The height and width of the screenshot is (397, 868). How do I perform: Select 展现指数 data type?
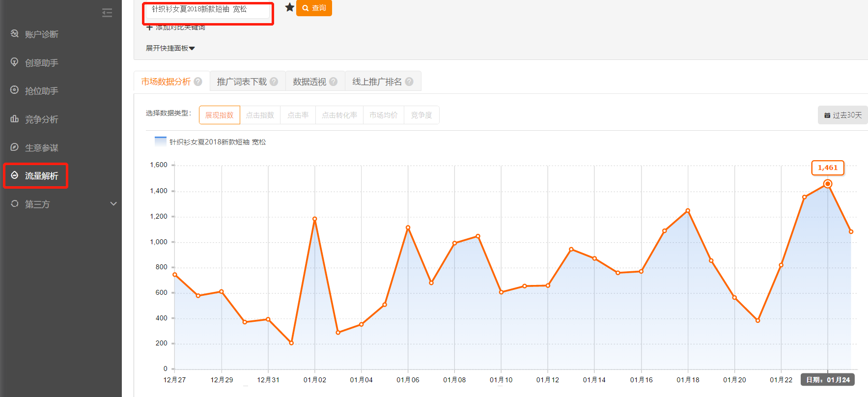click(x=219, y=115)
